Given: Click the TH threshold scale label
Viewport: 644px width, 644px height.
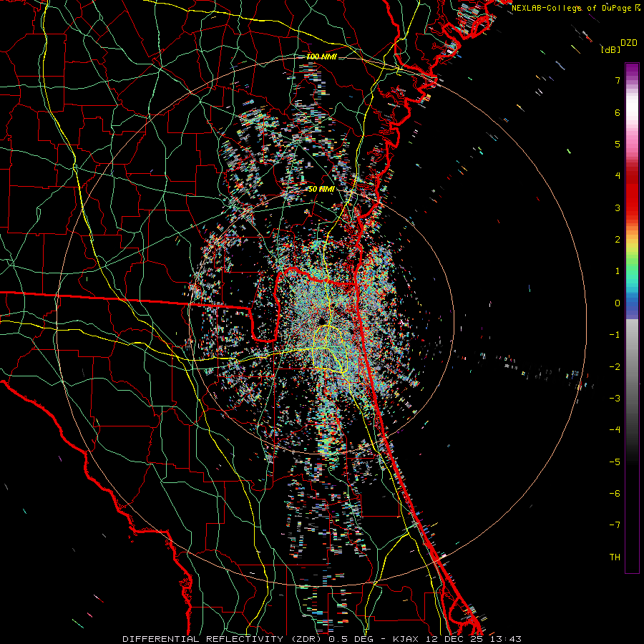Looking at the screenshot, I should point(615,557).
